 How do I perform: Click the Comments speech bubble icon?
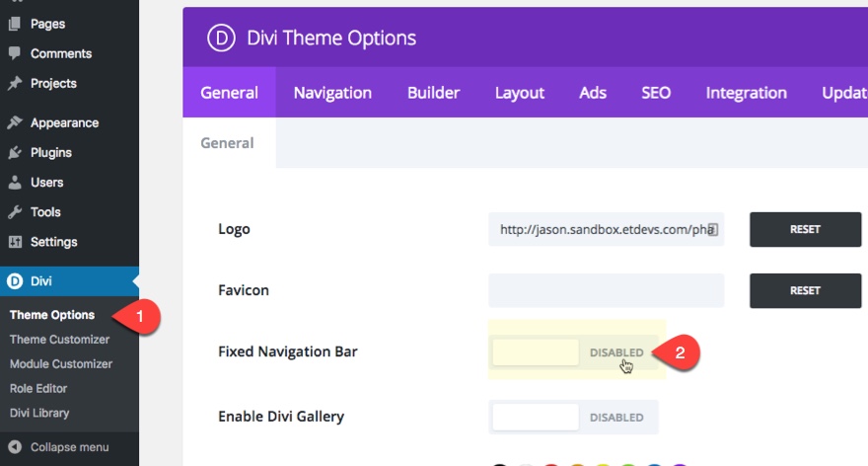point(15,53)
